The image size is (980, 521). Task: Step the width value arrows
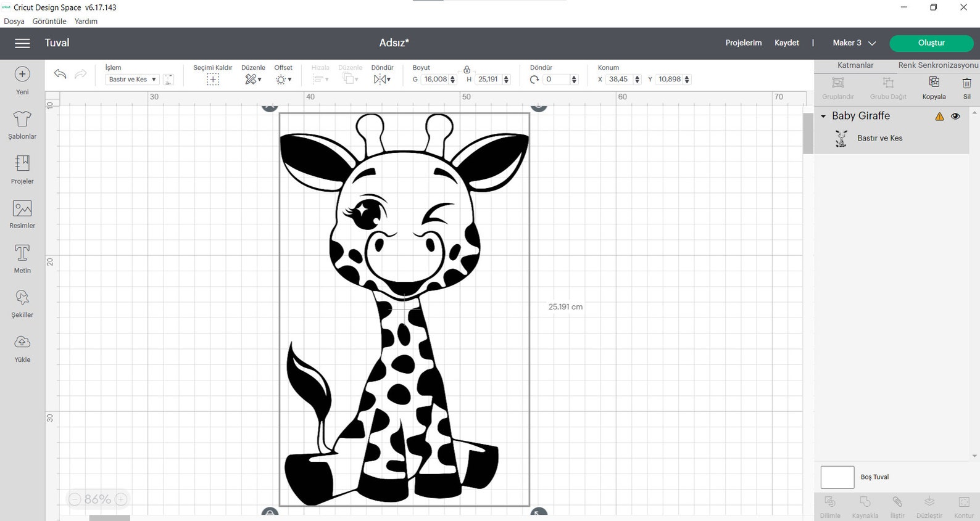(453, 80)
